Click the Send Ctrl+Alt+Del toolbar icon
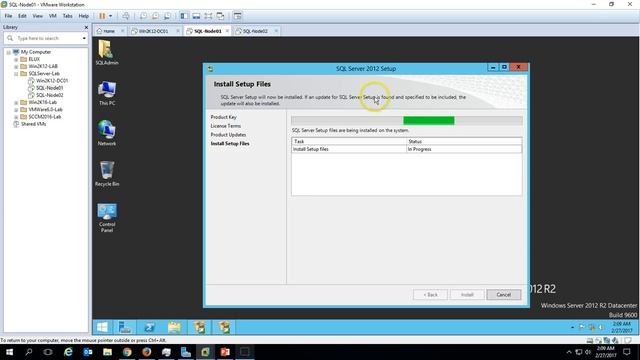 pos(126,16)
